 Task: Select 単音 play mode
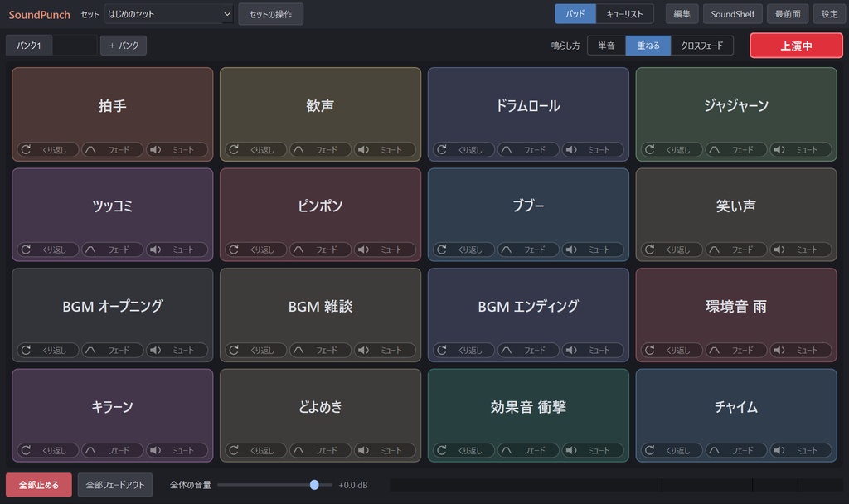pos(606,46)
